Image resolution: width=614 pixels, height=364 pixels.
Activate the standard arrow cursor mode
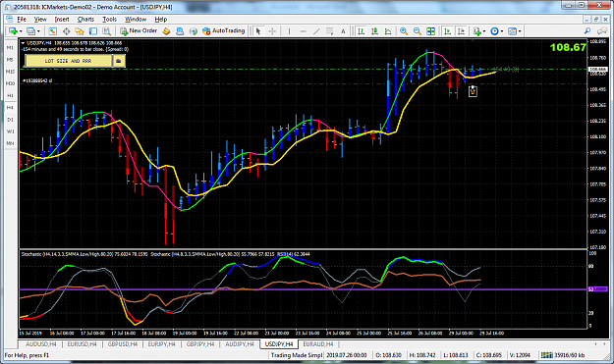tap(258, 30)
